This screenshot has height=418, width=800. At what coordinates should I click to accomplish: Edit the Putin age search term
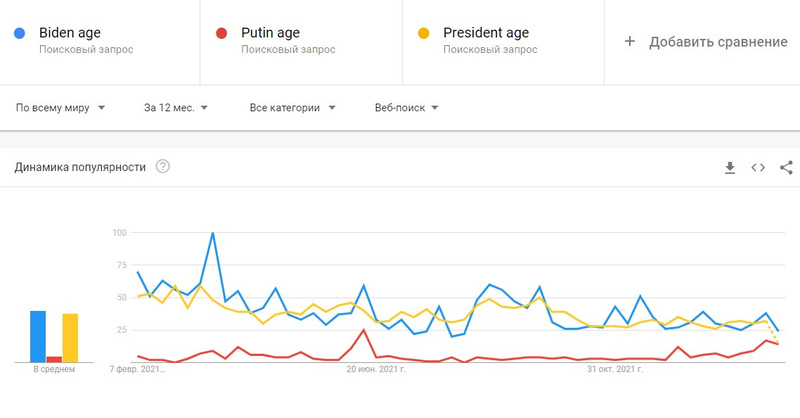click(x=270, y=33)
